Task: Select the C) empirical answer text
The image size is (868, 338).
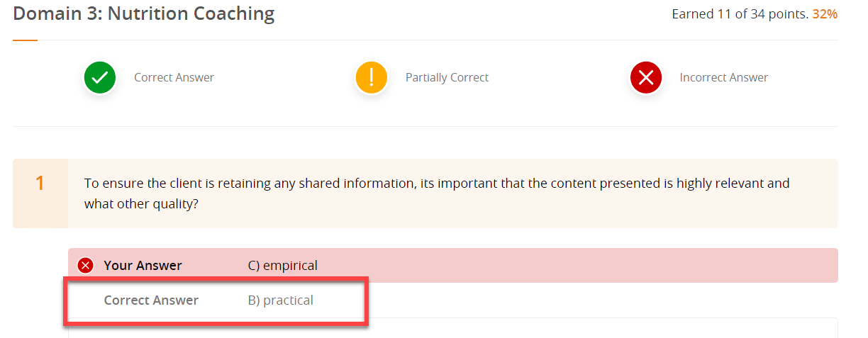Action: 282,266
